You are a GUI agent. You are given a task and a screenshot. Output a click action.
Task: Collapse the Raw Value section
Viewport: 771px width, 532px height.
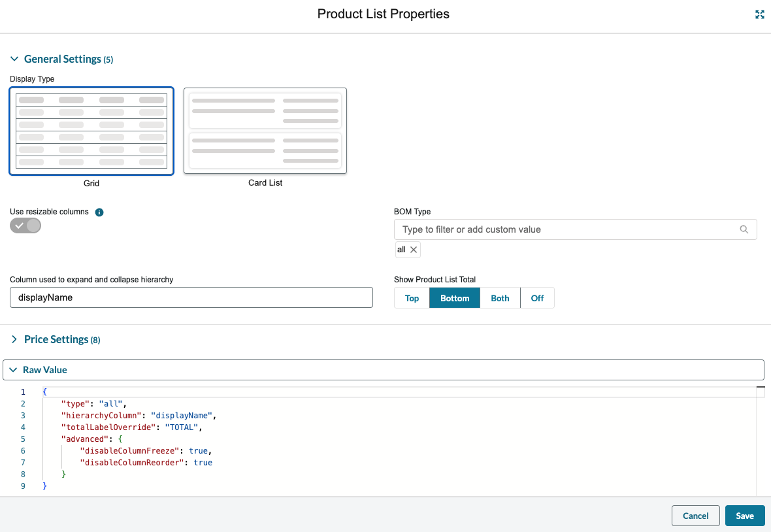(x=13, y=370)
